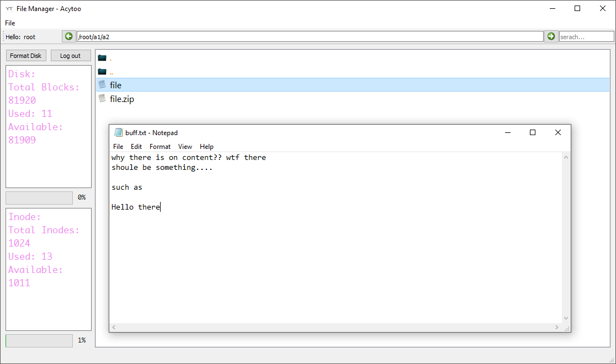616x364 pixels.
Task: Open Notepad's Edit menu
Action: click(x=136, y=146)
